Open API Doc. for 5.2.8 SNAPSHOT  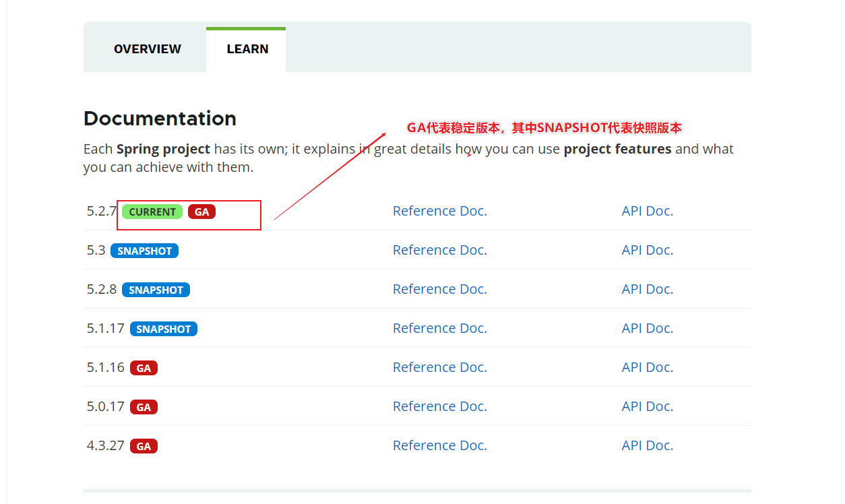(x=648, y=289)
